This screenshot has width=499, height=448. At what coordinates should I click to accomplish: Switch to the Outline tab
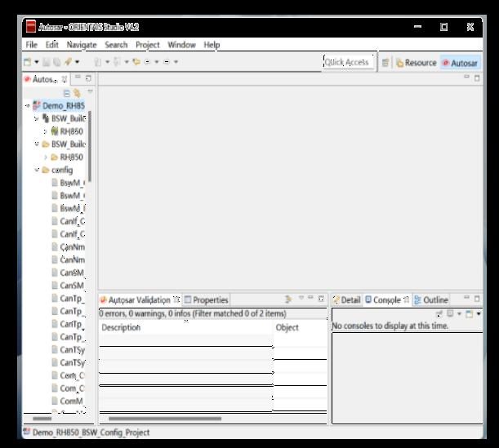pyautogui.click(x=431, y=299)
